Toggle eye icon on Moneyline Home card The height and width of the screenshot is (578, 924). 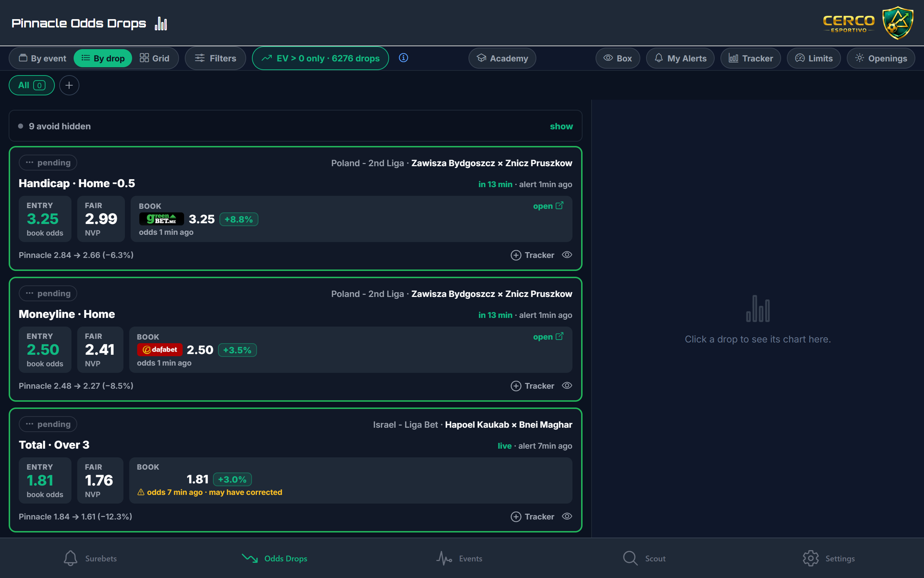pos(567,385)
